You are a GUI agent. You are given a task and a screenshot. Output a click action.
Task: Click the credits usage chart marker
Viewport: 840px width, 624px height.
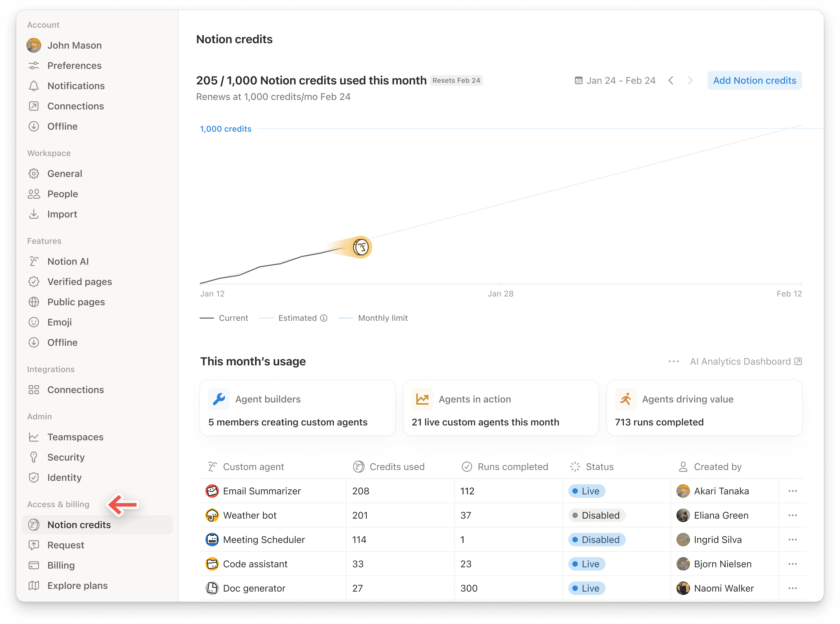click(x=361, y=247)
